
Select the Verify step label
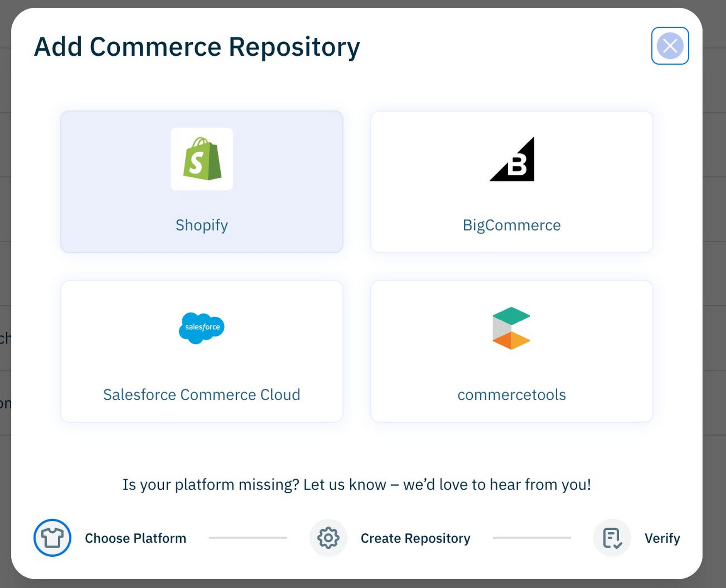pyautogui.click(x=662, y=538)
